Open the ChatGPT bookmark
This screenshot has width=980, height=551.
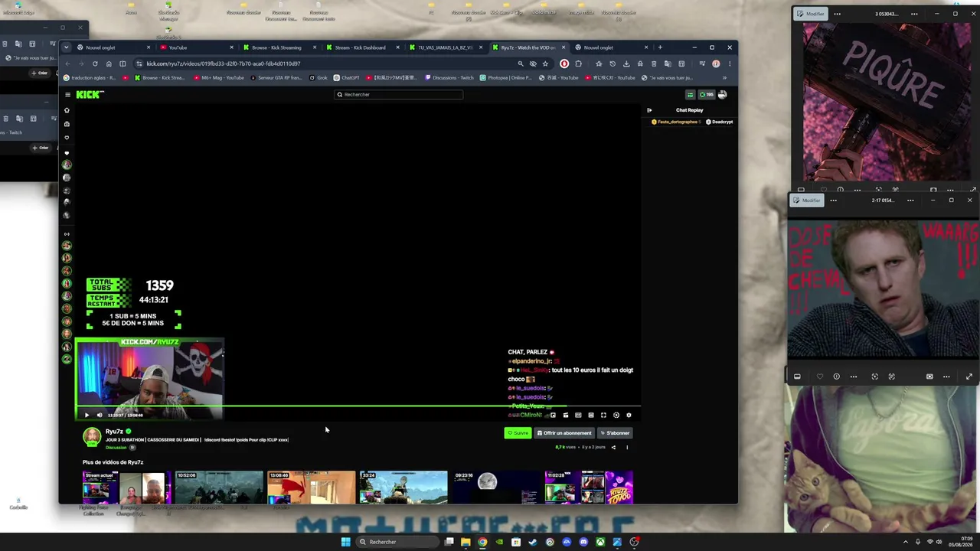(346, 77)
